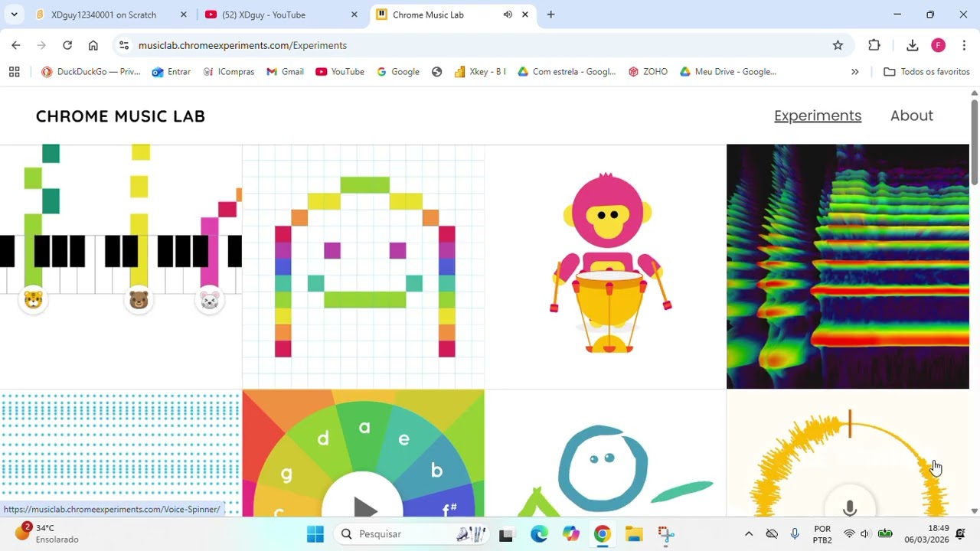View site information icon in address bar

124,45
